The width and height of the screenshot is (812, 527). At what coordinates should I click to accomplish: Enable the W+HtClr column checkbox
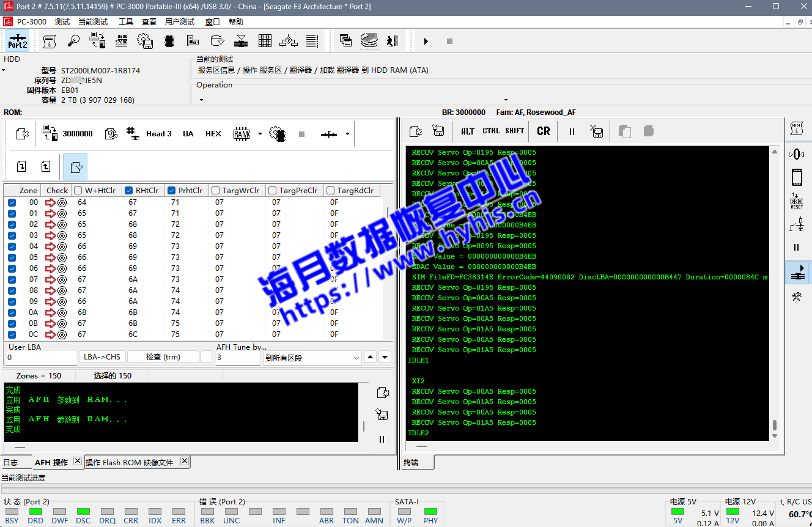click(x=78, y=190)
